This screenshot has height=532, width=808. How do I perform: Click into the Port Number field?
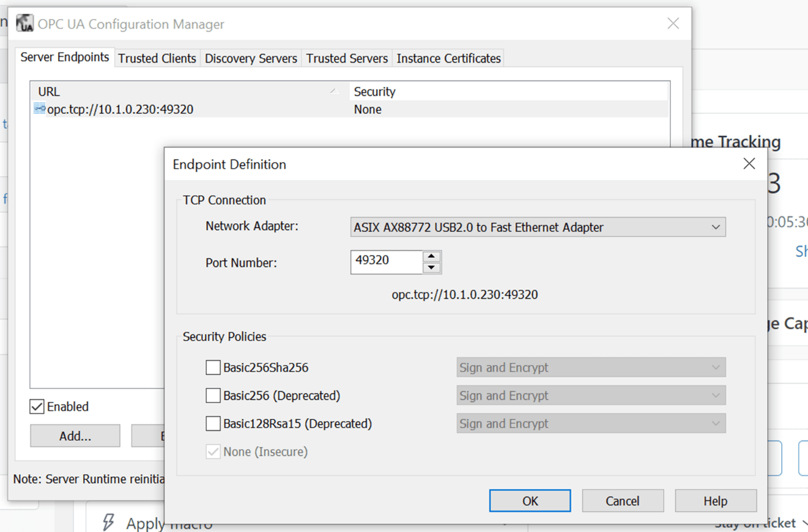[386, 262]
